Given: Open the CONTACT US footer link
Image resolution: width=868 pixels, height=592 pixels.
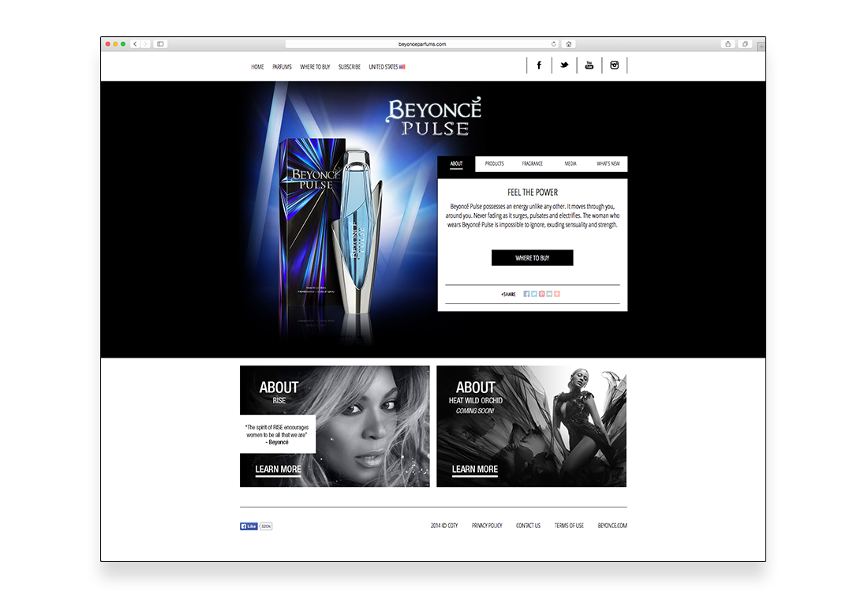Looking at the screenshot, I should pos(528,526).
